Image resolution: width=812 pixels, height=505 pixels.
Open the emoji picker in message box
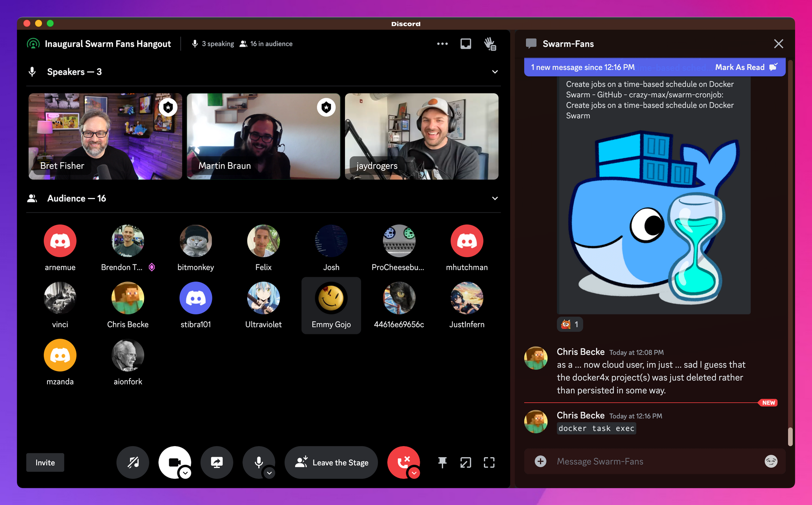[771, 461]
